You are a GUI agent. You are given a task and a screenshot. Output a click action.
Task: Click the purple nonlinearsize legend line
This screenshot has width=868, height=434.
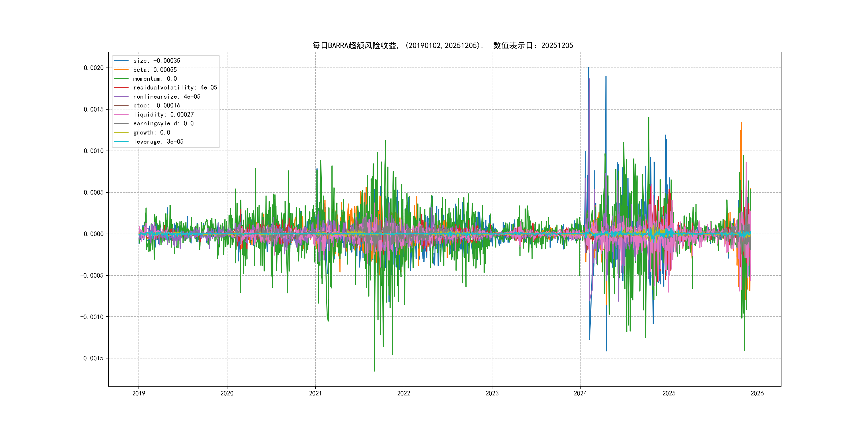[121, 97]
